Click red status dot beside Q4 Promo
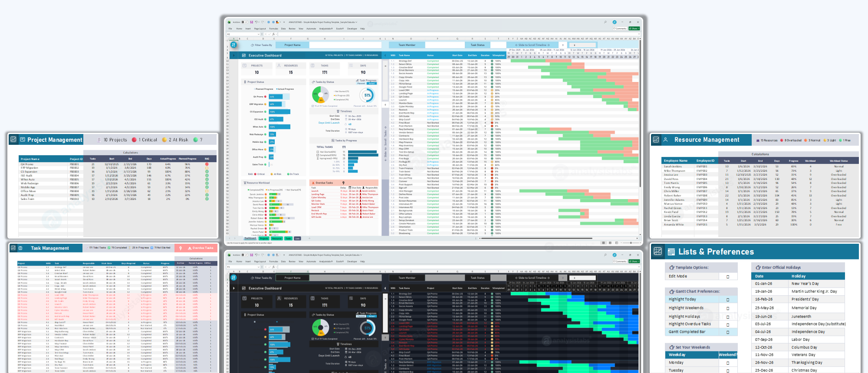This screenshot has width=868, height=373. point(265,97)
